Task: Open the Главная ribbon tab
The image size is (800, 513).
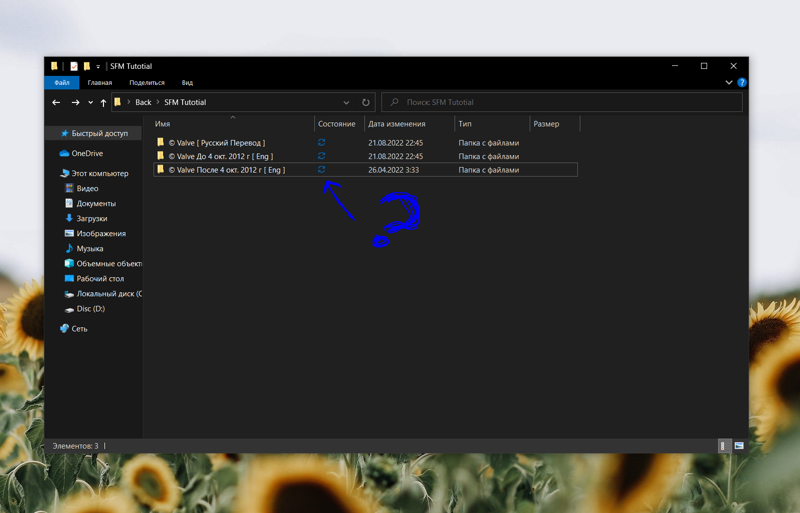Action: [x=99, y=82]
